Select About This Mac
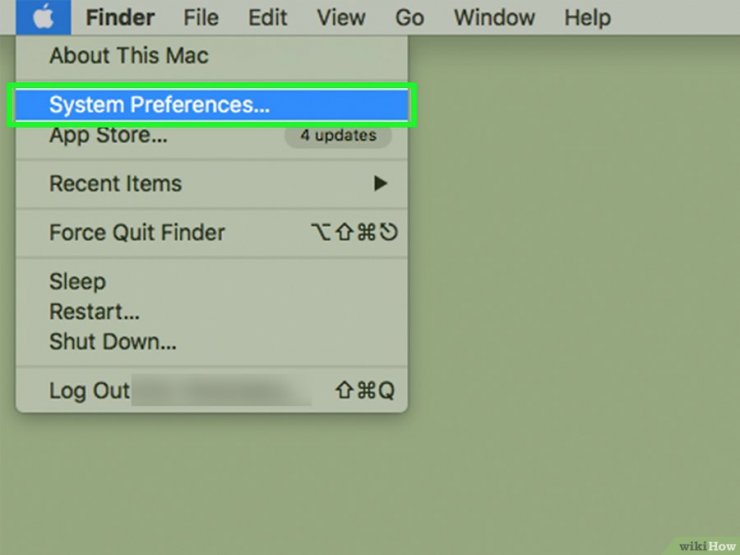This screenshot has height=555, width=740. pos(212,56)
